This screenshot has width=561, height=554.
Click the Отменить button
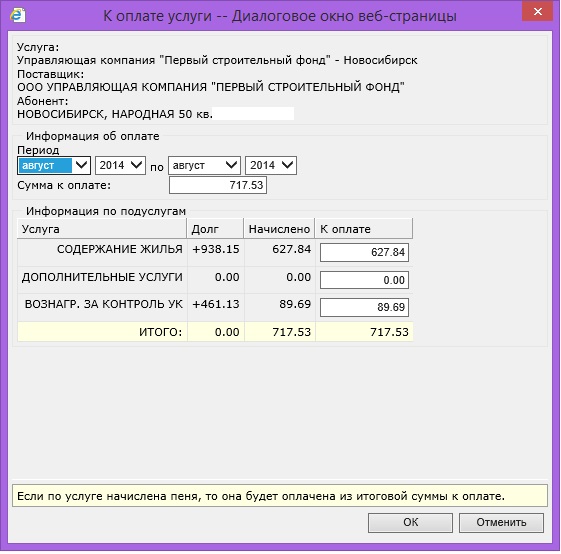tap(501, 523)
